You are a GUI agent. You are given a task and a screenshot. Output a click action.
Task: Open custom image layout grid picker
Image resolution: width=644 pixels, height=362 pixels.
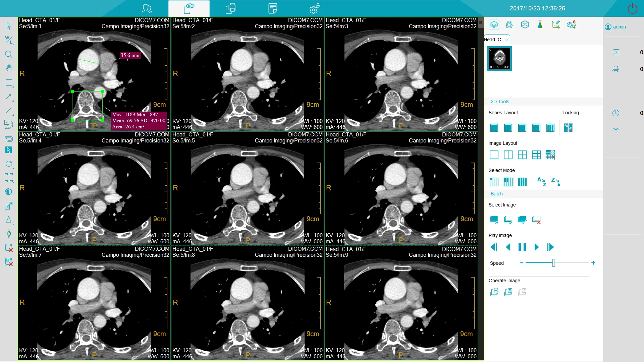coord(550,155)
